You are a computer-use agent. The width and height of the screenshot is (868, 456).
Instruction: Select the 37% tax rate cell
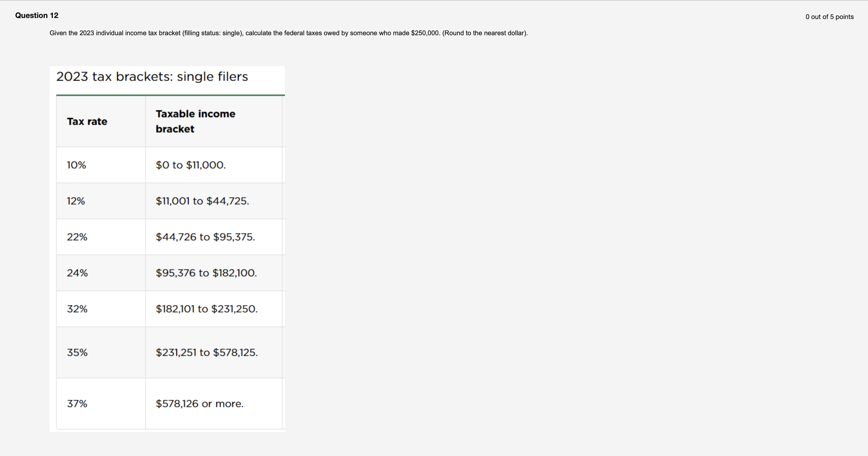[77, 404]
